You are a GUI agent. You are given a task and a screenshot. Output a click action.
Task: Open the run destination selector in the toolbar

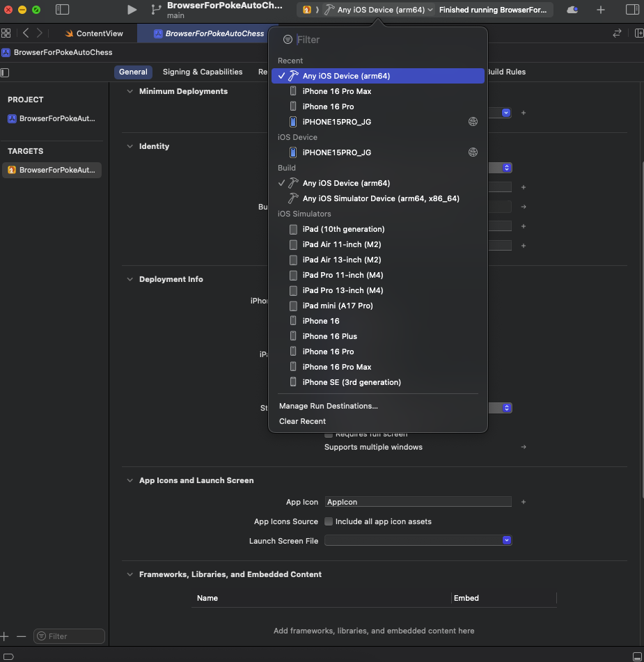pos(382,10)
